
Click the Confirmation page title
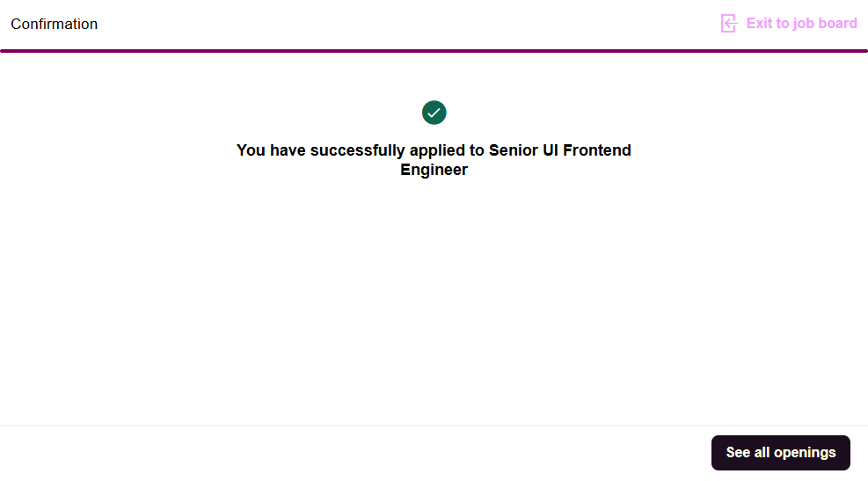pyautogui.click(x=55, y=25)
